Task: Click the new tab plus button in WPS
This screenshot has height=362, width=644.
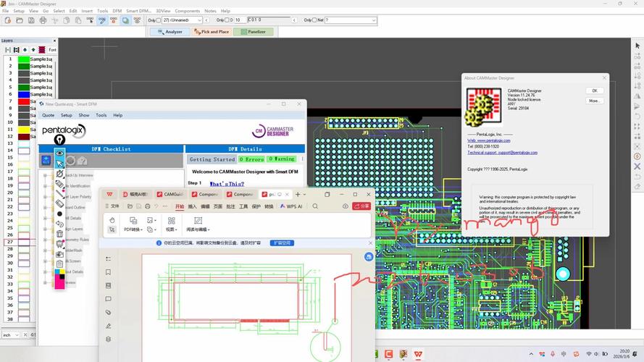Action: pyautogui.click(x=298, y=194)
